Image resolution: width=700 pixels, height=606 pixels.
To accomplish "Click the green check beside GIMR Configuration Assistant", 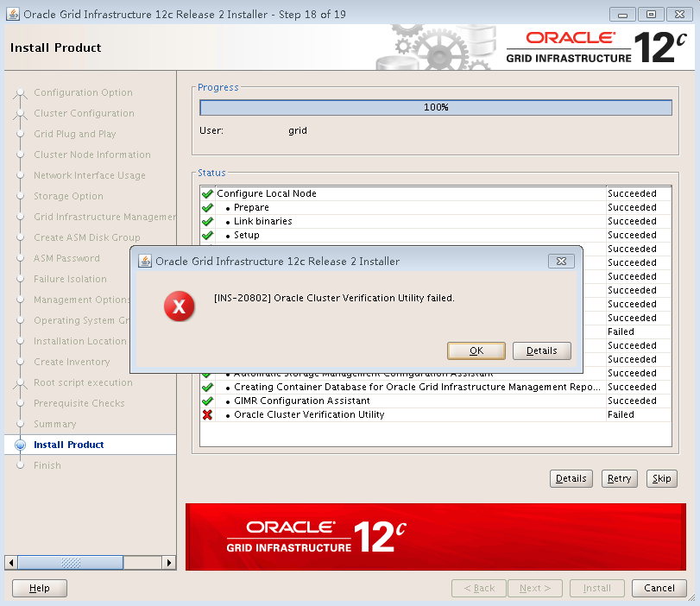I will tap(207, 401).
